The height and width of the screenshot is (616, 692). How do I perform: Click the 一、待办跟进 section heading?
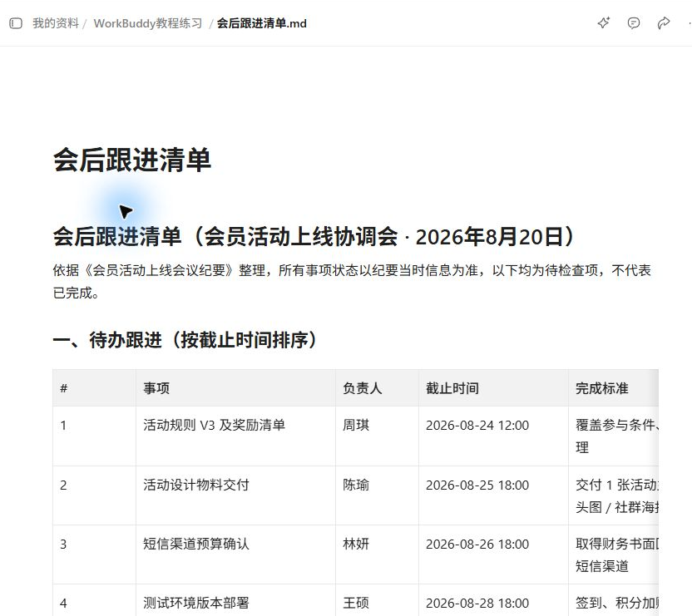tap(185, 340)
